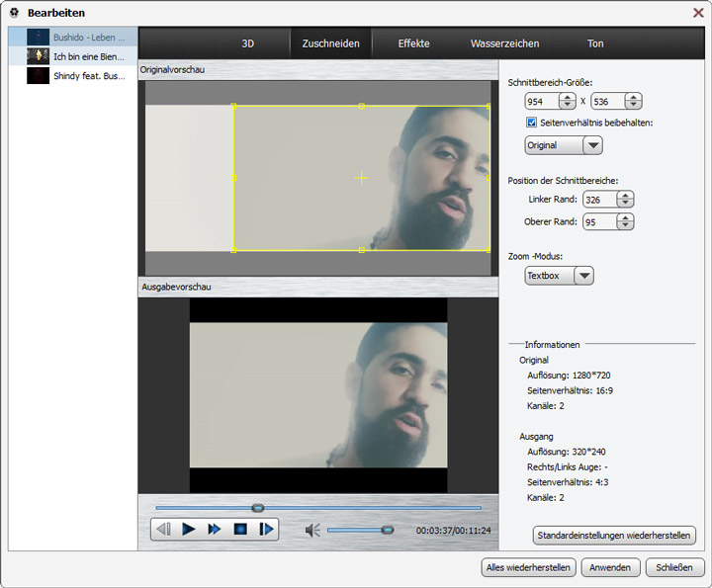Click the Originalvorschau panel label
Image resolution: width=712 pixels, height=588 pixels.
[172, 70]
